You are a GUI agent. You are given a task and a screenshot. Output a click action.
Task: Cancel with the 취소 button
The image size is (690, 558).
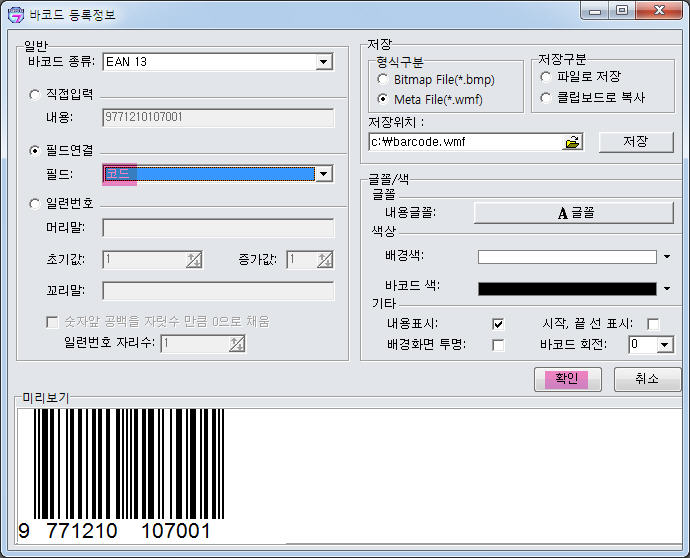[647, 379]
